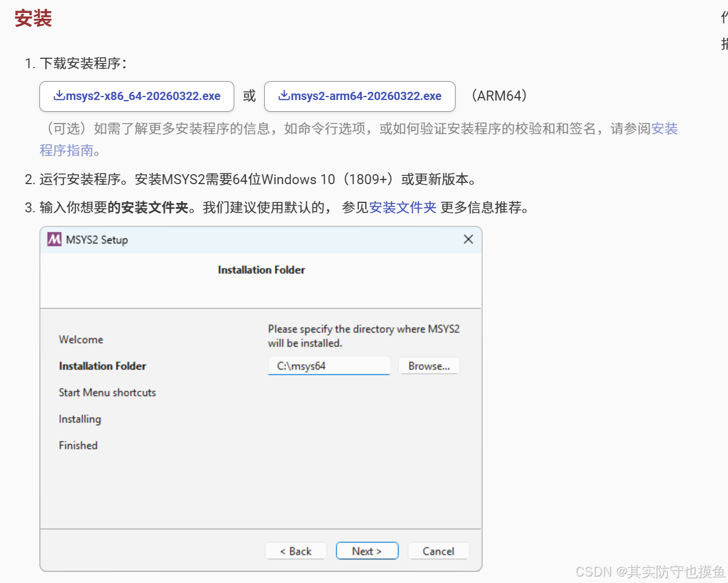Click the bold 的安装文件夹 text
728x583 pixels.
(x=148, y=208)
